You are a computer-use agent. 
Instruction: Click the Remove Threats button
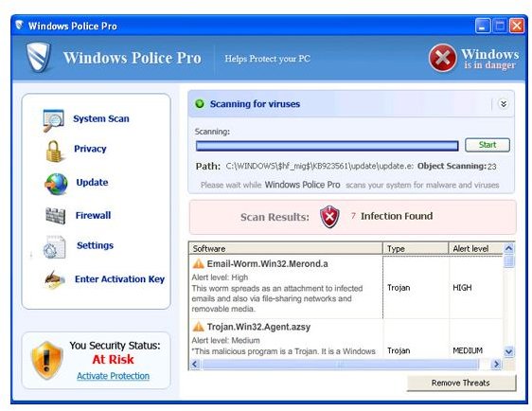tap(461, 383)
